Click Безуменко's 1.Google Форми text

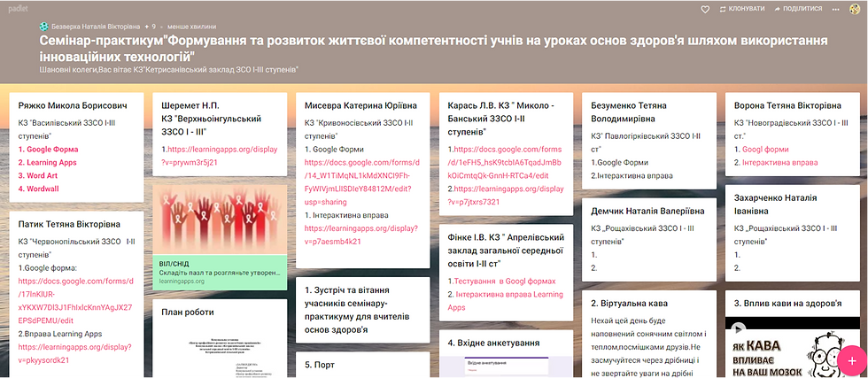[619, 162]
